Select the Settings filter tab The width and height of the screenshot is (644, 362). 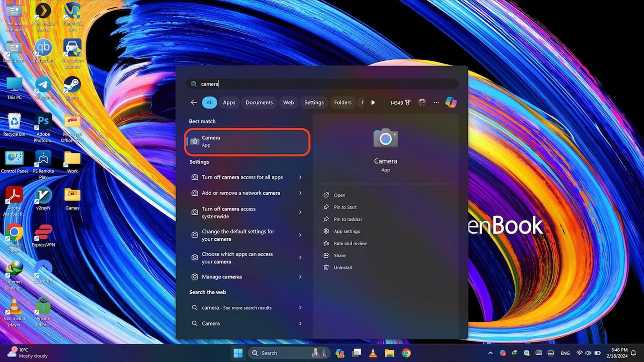(x=314, y=103)
